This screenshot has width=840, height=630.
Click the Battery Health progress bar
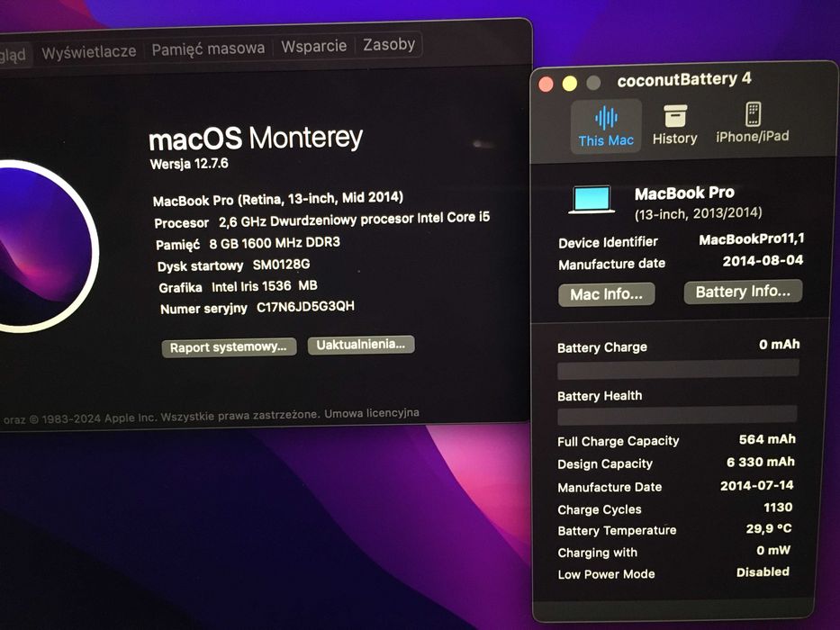[677, 416]
